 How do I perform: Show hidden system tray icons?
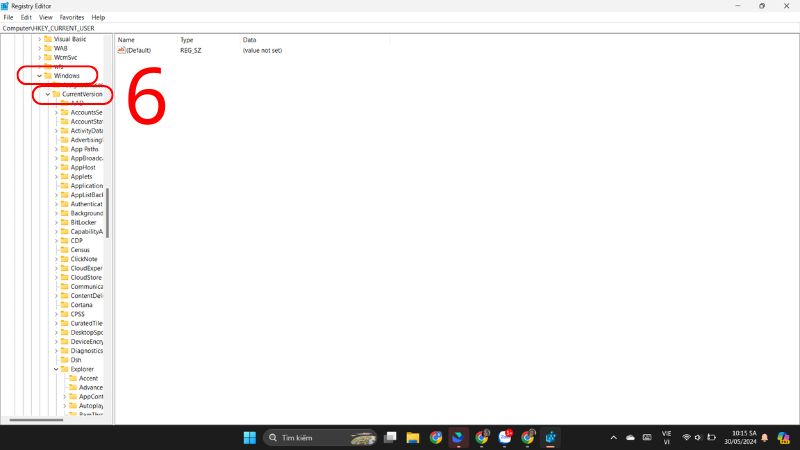614,438
